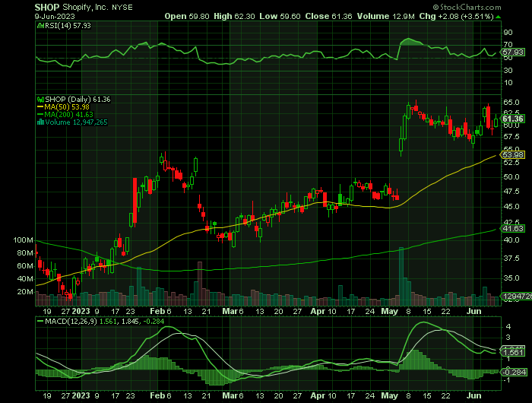Click the 'MACD(12,26,9)' legend label
The image size is (532, 403).
click(x=71, y=321)
